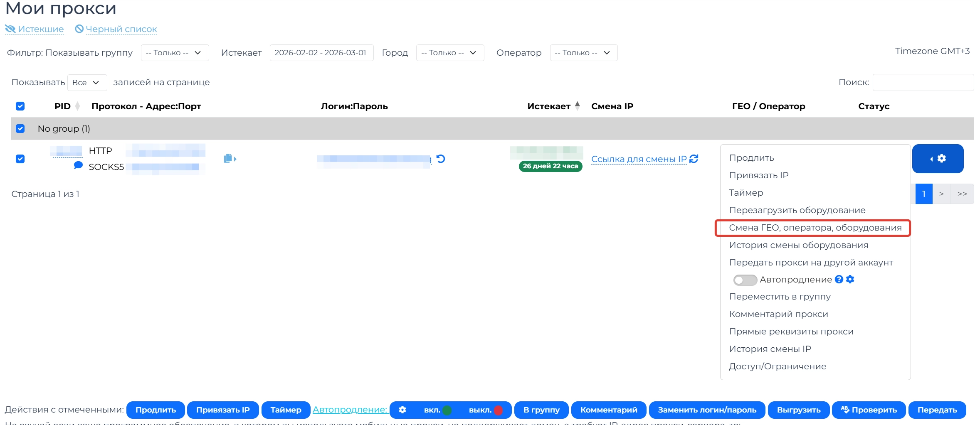Open the Черный список link
Viewport: 980px width, 425px height.
click(x=116, y=29)
